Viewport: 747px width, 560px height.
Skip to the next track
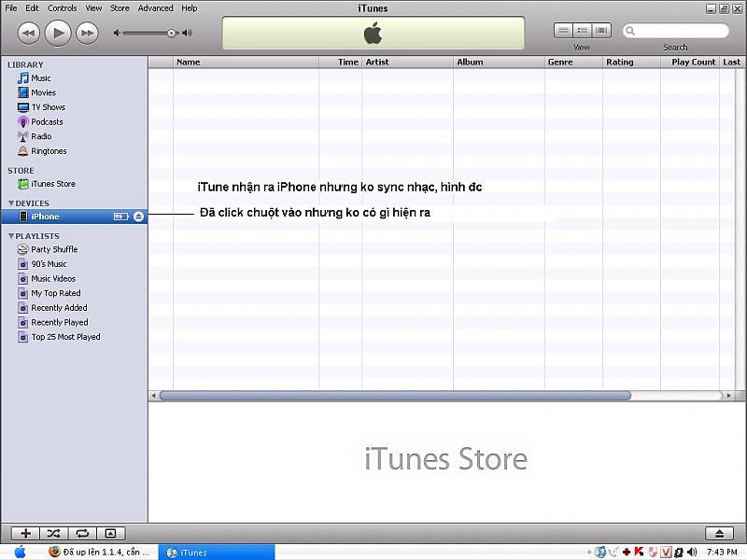pos(87,34)
